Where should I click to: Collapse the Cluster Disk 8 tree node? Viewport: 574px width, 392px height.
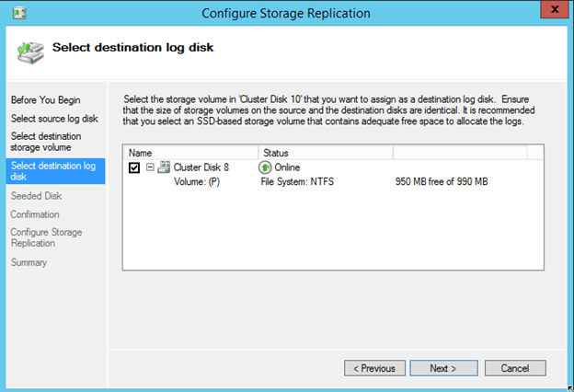pos(150,167)
